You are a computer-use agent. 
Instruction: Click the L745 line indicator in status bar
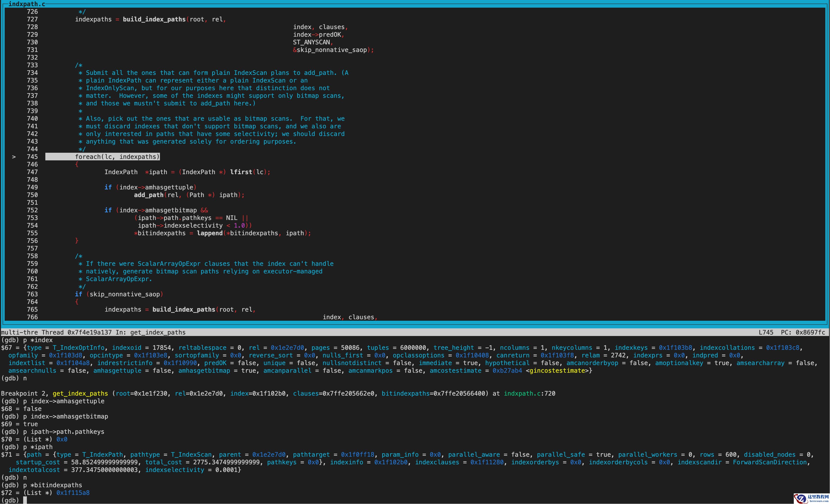[766, 333]
